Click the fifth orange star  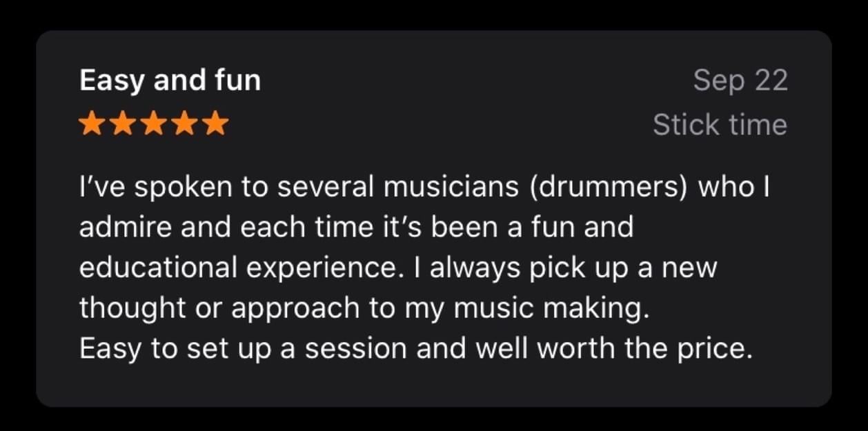click(215, 125)
